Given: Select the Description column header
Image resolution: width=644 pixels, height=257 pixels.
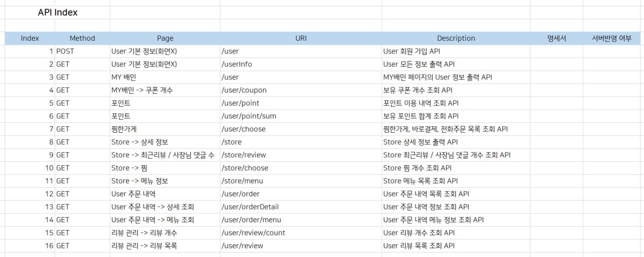Looking at the screenshot, I should 456,38.
